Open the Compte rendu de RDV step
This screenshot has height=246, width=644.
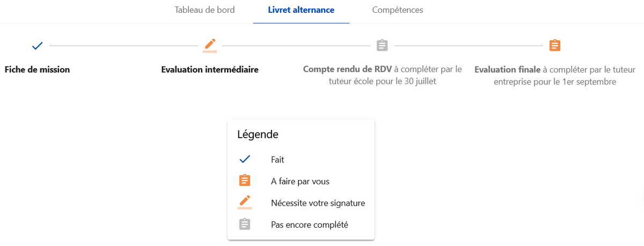pos(382,76)
